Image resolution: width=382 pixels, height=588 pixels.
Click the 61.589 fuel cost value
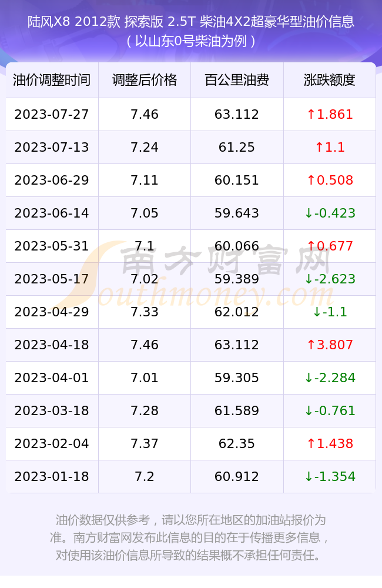pos(237,410)
